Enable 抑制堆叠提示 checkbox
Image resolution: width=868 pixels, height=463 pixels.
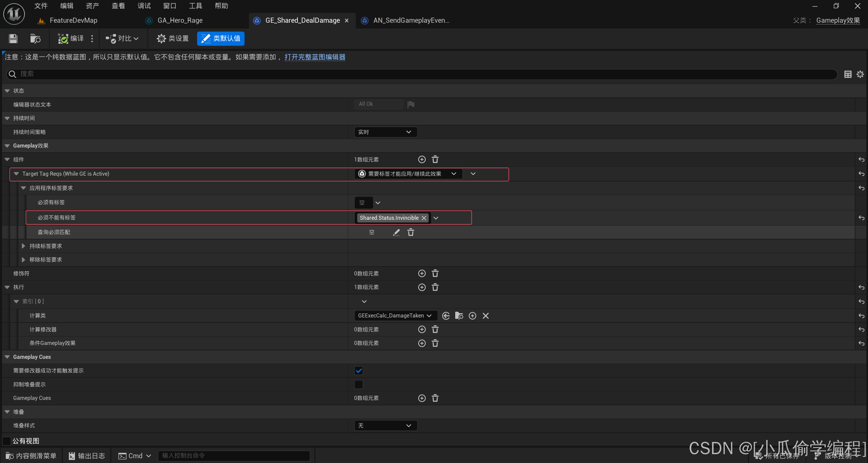(359, 384)
